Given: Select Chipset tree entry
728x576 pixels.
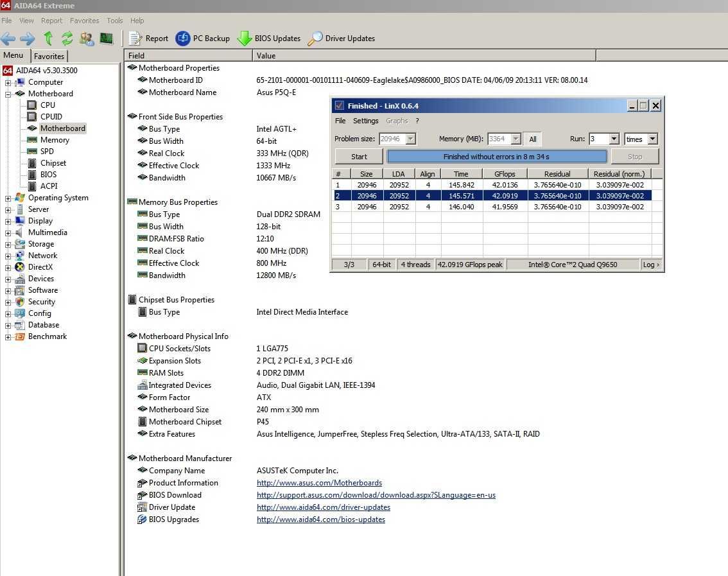Looking at the screenshot, I should pos(53,163).
